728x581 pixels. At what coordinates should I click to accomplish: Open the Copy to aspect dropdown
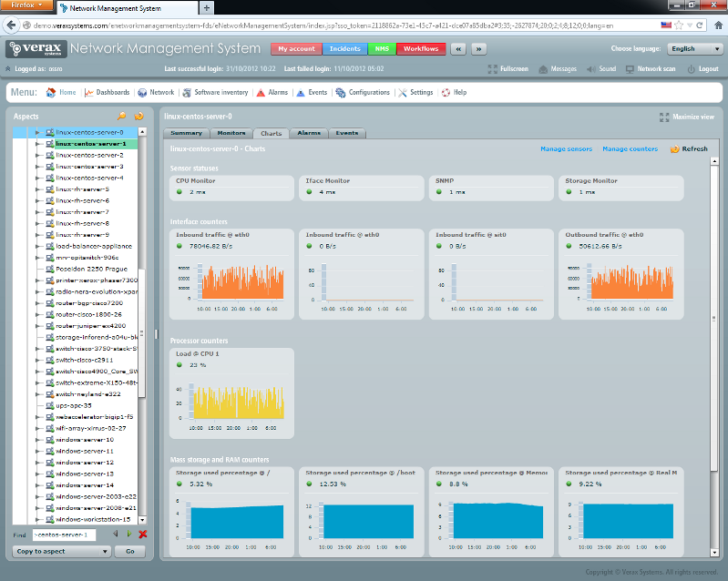(61, 551)
